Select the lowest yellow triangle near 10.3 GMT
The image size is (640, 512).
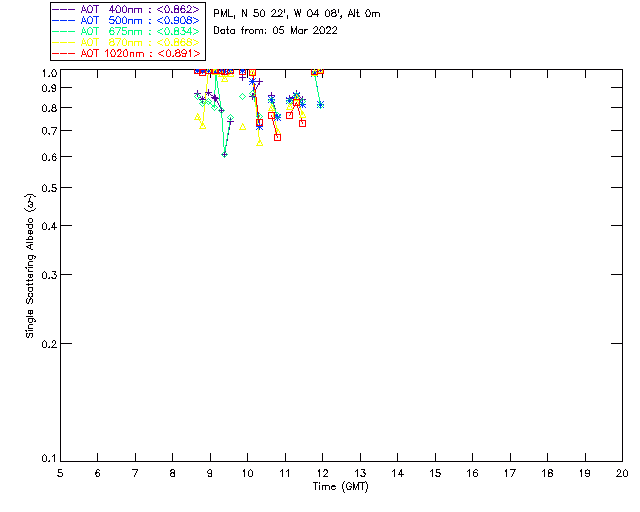click(260, 142)
